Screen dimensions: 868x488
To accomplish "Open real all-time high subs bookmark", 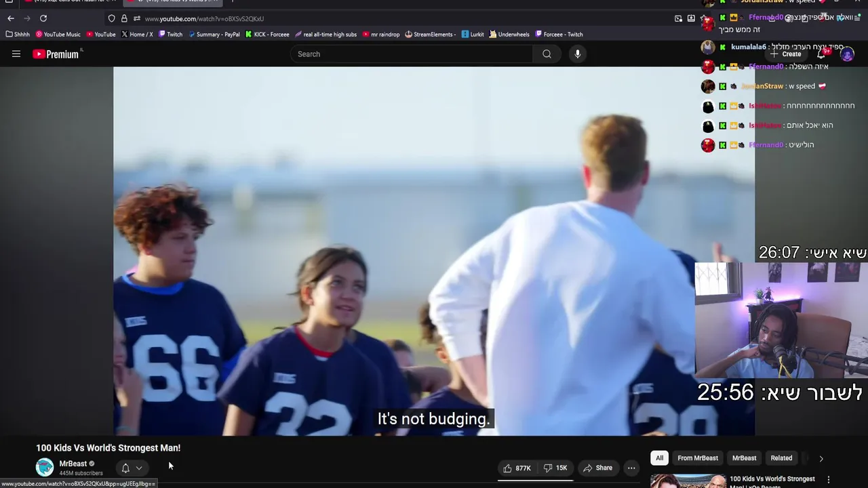I will (x=326, y=35).
